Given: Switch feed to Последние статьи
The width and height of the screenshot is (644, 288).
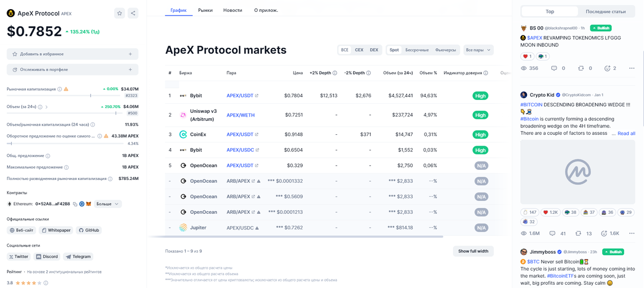Looking at the screenshot, I should tap(605, 11).
